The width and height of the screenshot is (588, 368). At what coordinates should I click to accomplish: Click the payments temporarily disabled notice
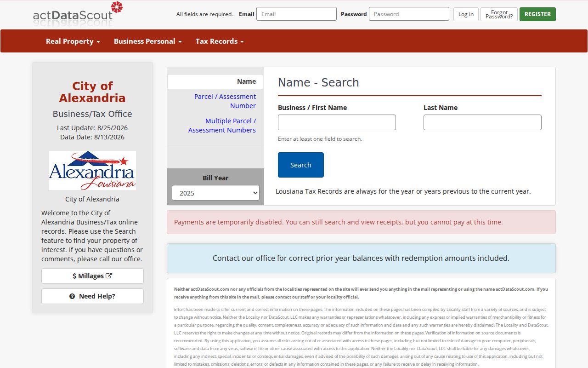361,222
